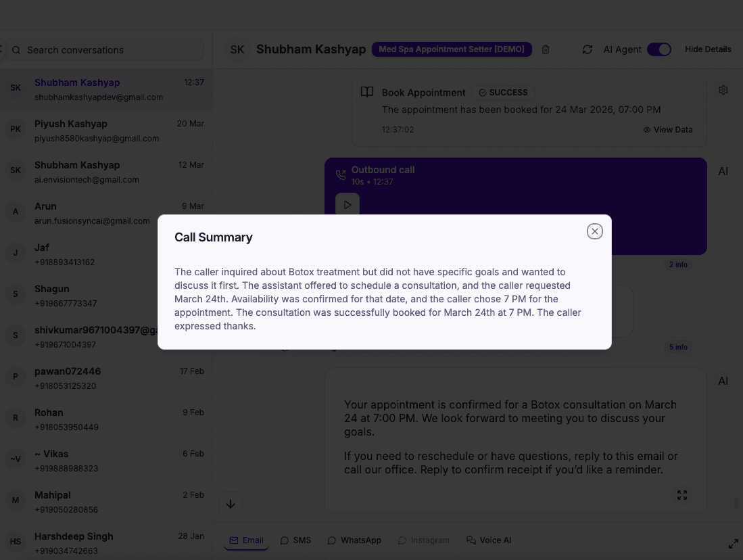743x560 pixels.
Task: Select the Voice AI channel
Action: [488, 540]
